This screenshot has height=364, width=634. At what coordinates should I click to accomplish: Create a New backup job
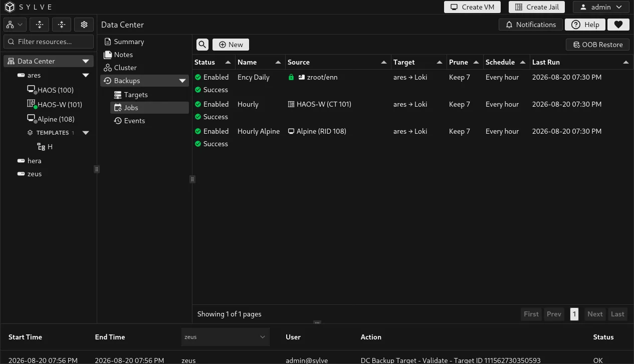click(231, 45)
